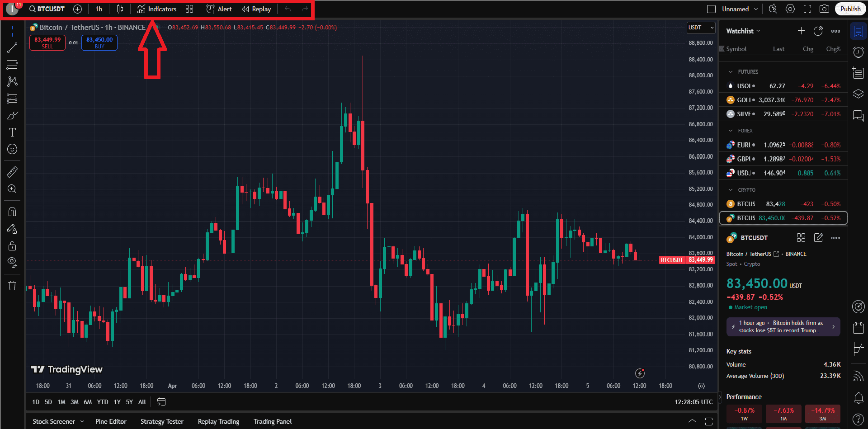Open the BTCUSDT symbol search
This screenshot has height=429, width=868.
[47, 9]
